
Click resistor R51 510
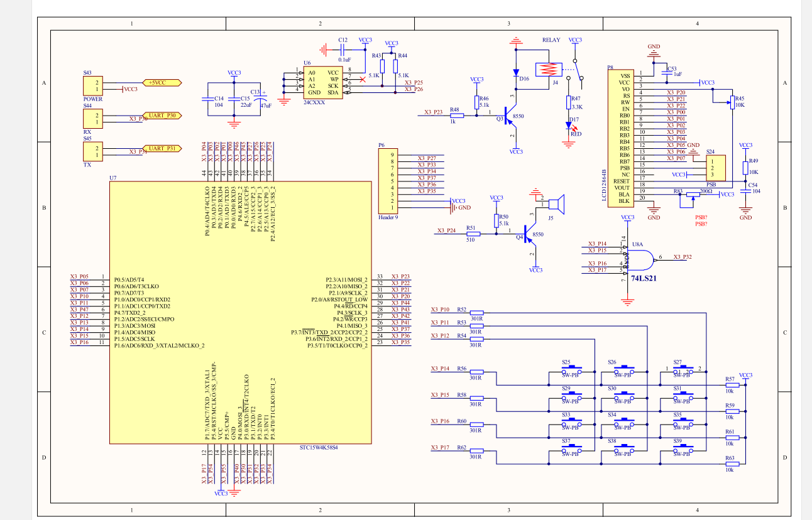472,234
